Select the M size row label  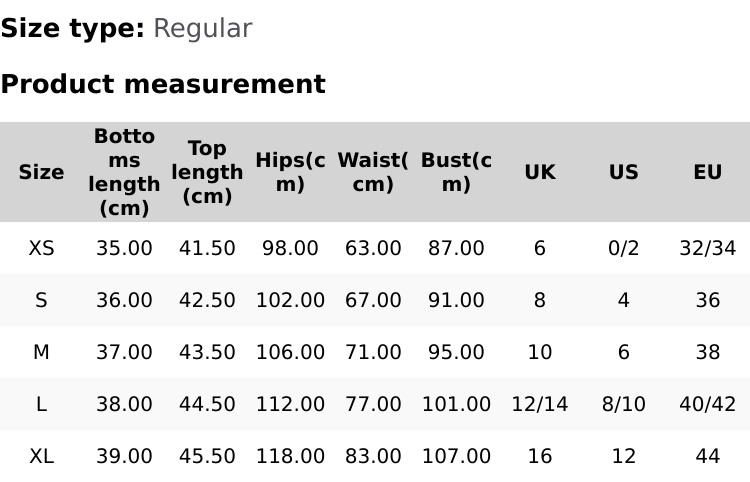[x=41, y=352]
